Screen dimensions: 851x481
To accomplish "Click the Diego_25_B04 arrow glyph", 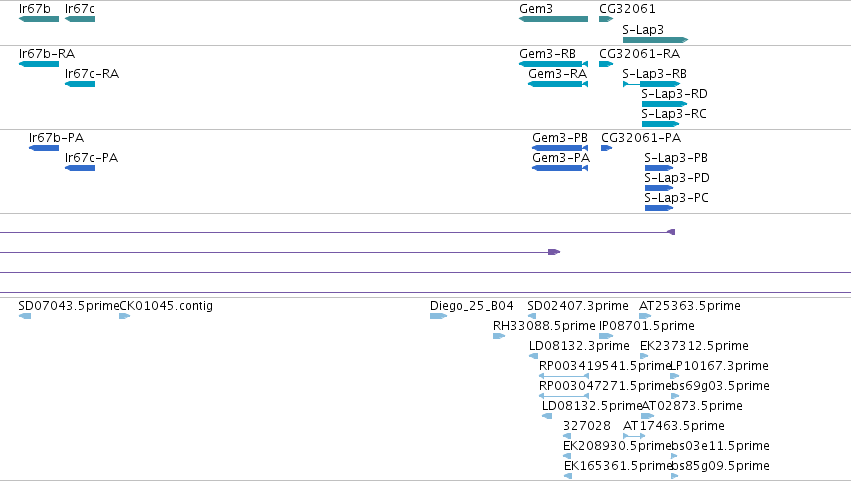I will click(439, 316).
